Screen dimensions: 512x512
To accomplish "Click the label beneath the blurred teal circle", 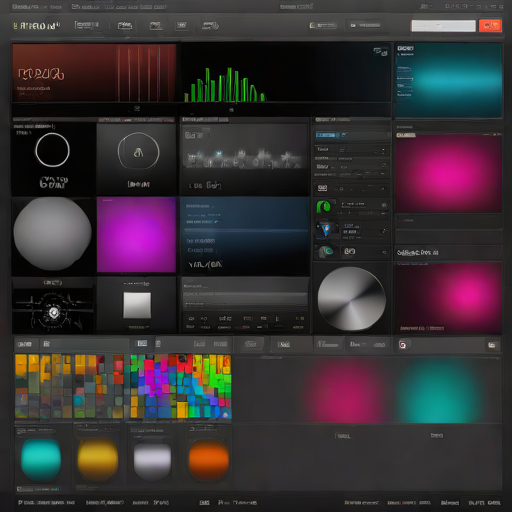I will [437, 435].
